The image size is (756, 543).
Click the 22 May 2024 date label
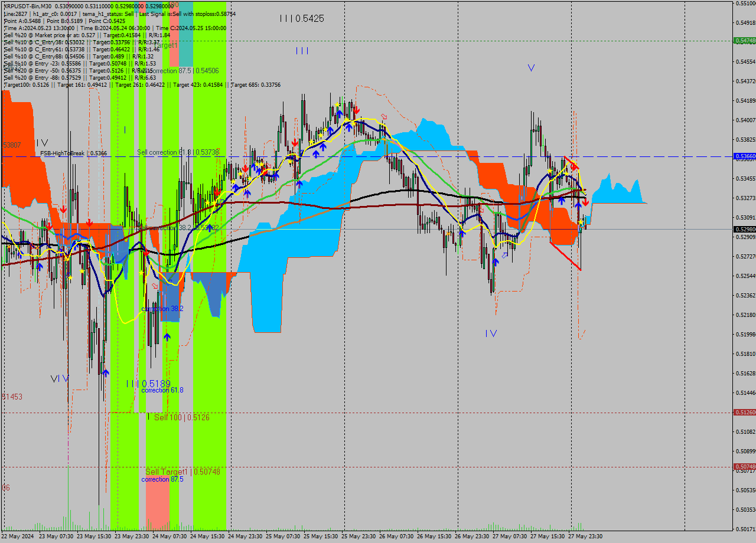(18, 537)
